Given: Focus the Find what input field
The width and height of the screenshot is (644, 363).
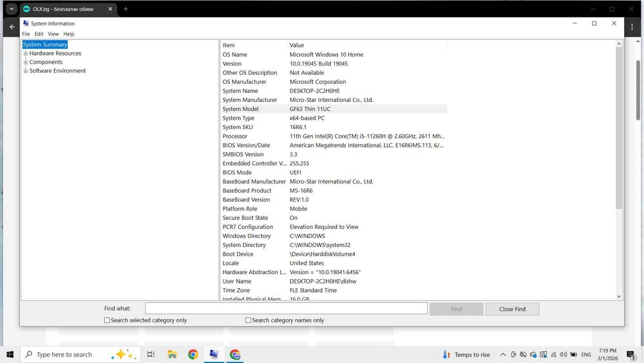Looking at the screenshot, I should click(286, 308).
